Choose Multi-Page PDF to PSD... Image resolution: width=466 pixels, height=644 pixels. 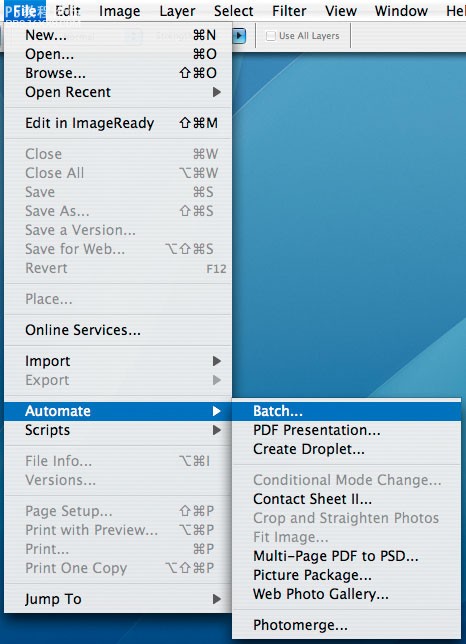346,556
